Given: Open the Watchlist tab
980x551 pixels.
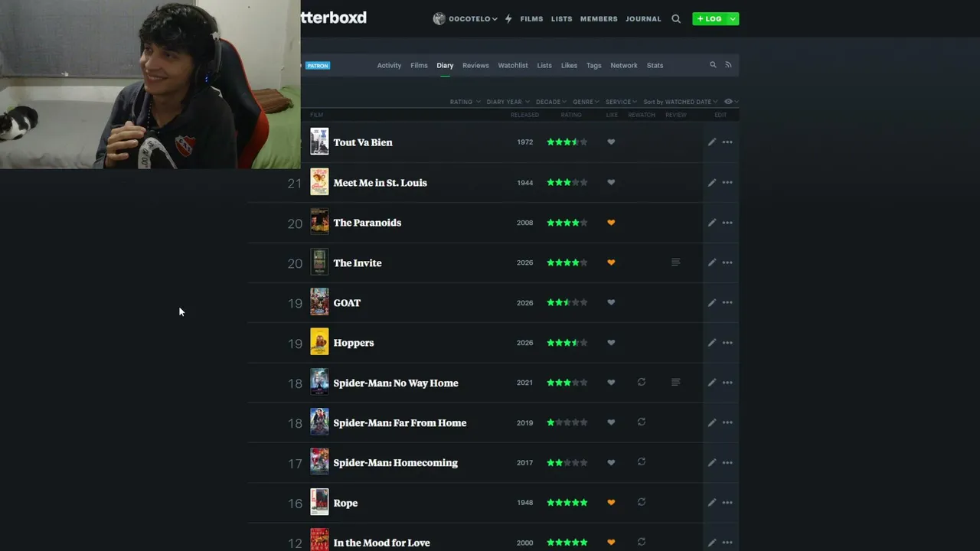Looking at the screenshot, I should tap(513, 65).
